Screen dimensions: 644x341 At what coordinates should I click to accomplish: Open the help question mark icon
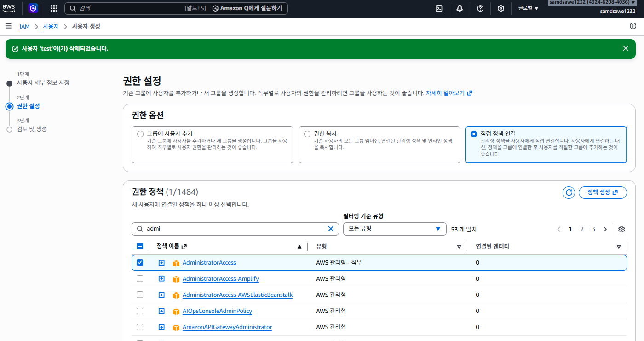point(480,8)
